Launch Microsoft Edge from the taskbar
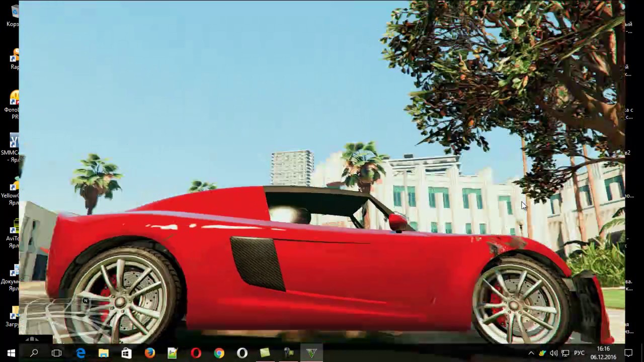This screenshot has width=644, height=362. pyautogui.click(x=80, y=353)
